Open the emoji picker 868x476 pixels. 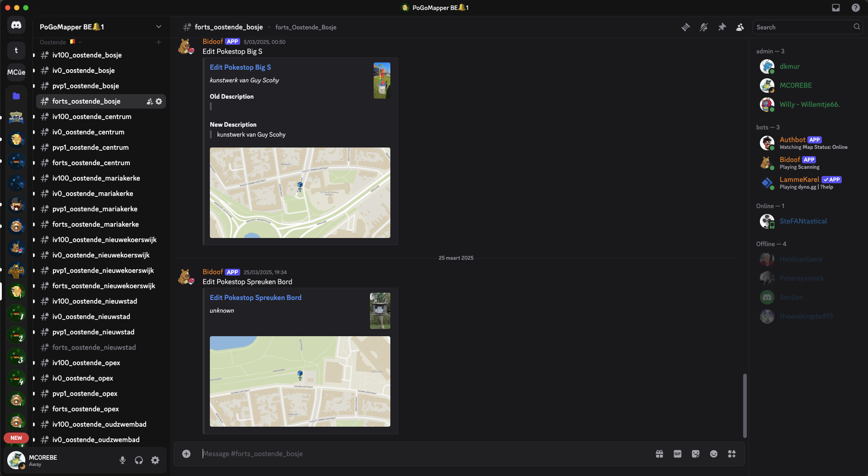(x=714, y=454)
